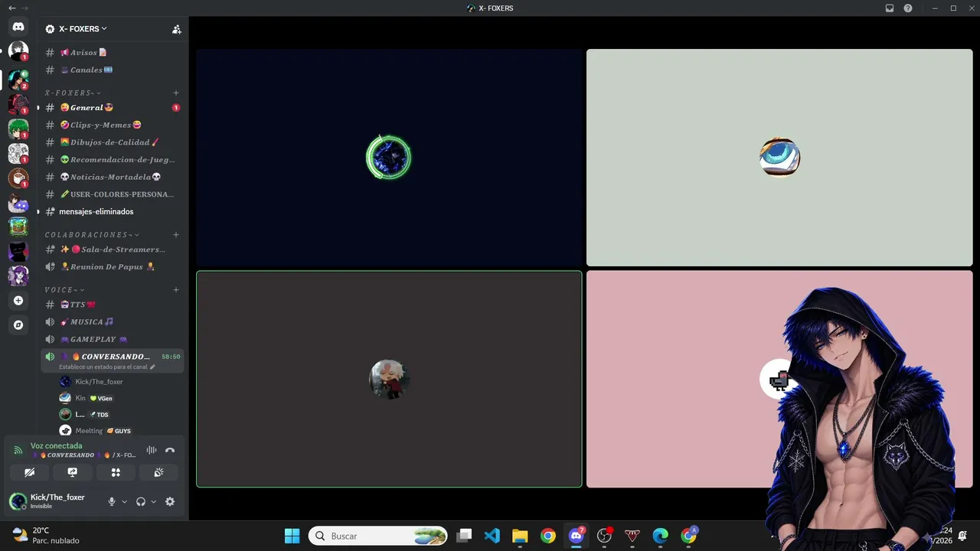Collapse the VOICE category

coord(64,289)
